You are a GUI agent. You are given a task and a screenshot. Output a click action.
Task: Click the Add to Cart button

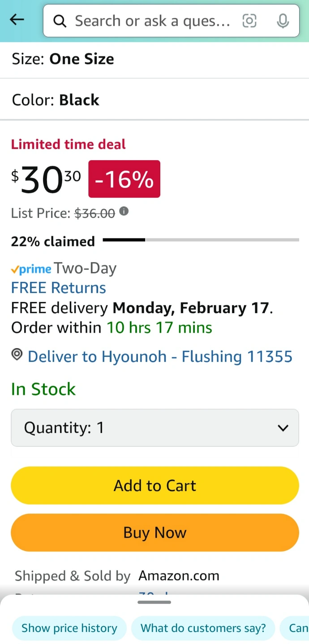coord(155,485)
